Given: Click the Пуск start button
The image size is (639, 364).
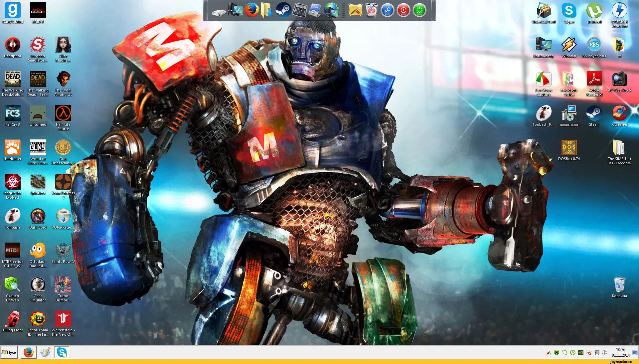Looking at the screenshot, I should point(9,352).
